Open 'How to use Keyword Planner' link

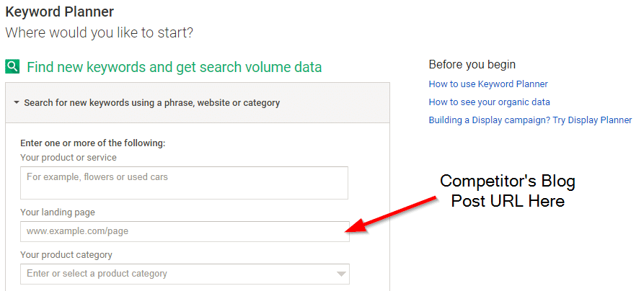point(488,84)
